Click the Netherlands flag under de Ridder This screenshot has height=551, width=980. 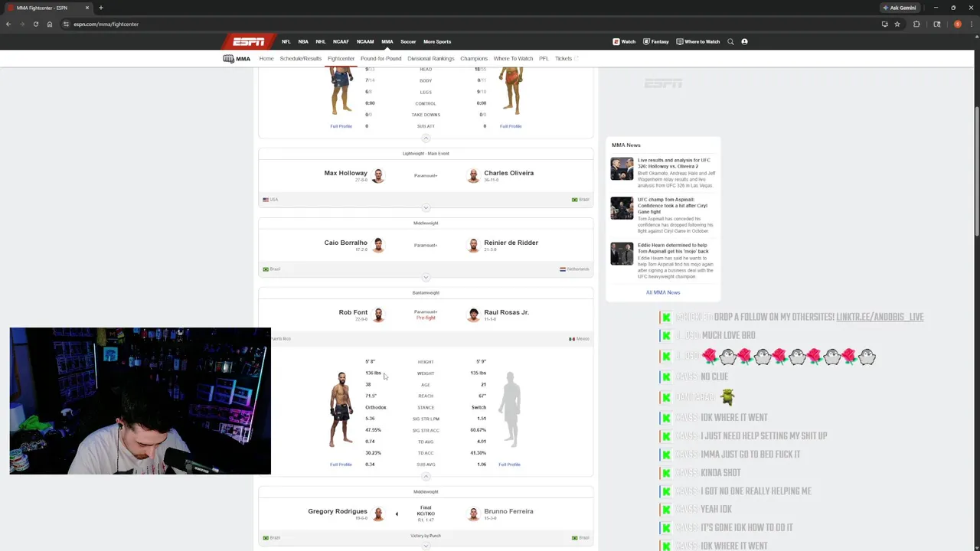563,269
